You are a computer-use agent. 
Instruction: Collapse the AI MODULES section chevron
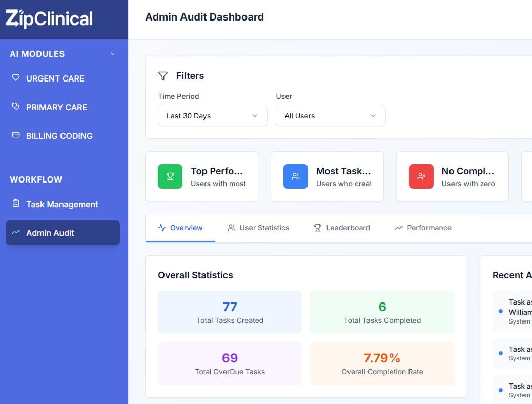pyautogui.click(x=113, y=54)
